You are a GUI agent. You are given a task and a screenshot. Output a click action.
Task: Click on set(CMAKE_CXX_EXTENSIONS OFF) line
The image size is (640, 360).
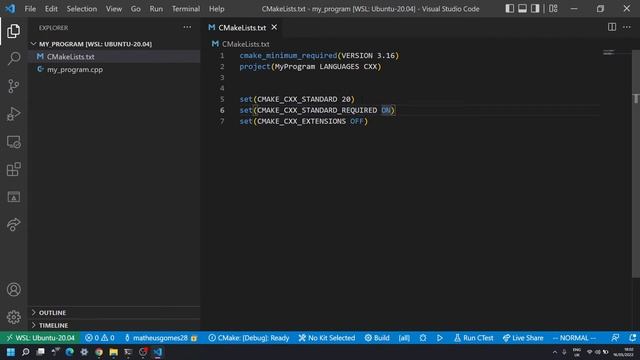tap(304, 121)
